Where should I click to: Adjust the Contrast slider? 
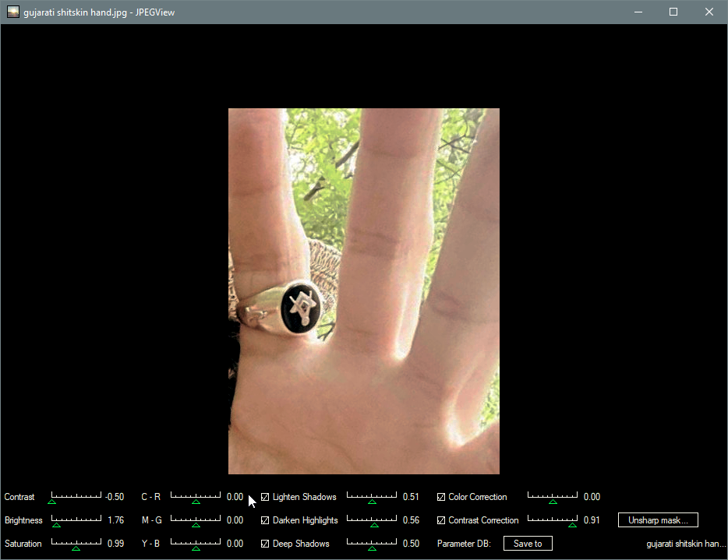tap(76, 498)
